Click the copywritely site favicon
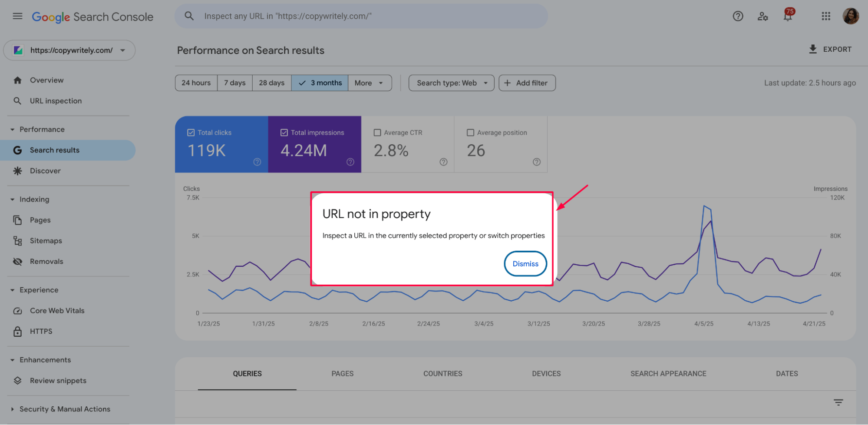868x425 pixels. pos(18,50)
